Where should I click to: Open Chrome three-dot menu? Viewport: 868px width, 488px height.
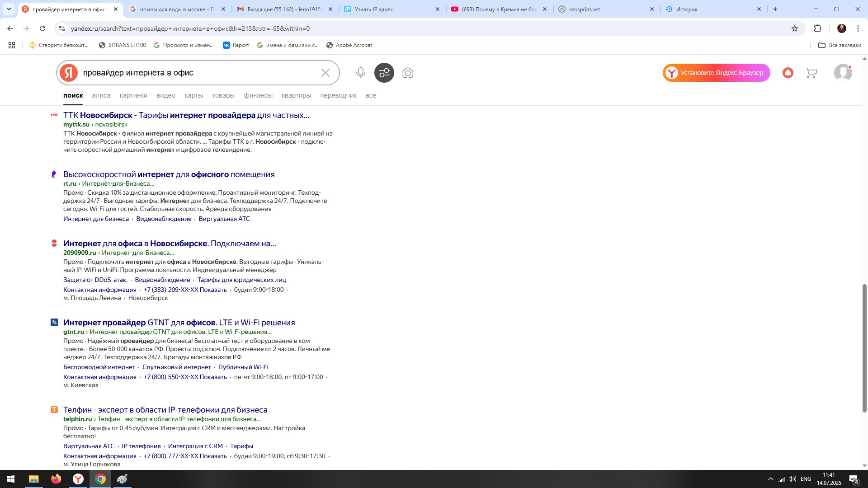click(x=858, y=28)
